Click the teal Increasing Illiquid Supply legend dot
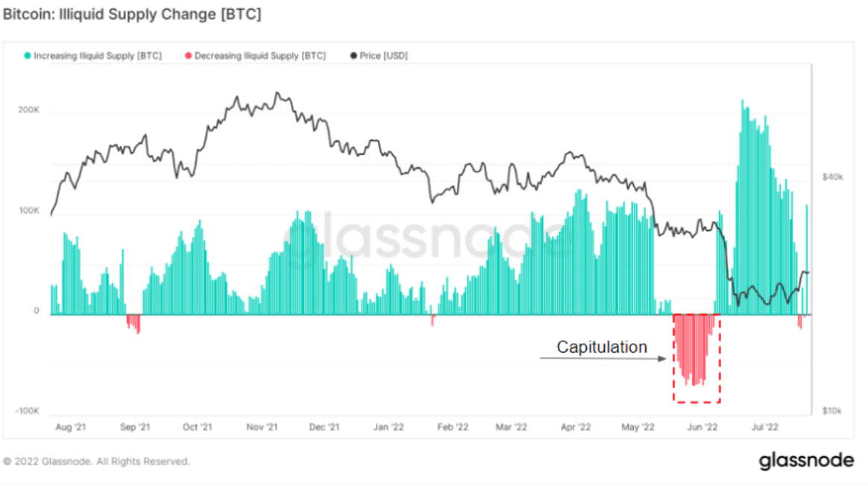868x484 pixels. point(28,56)
